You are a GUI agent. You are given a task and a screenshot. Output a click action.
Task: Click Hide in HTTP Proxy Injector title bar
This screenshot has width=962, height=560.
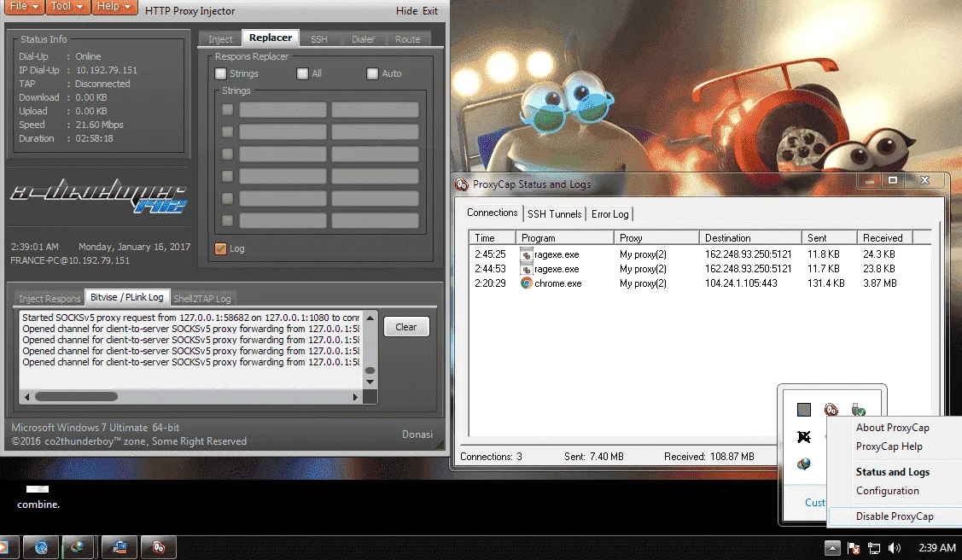click(x=407, y=11)
